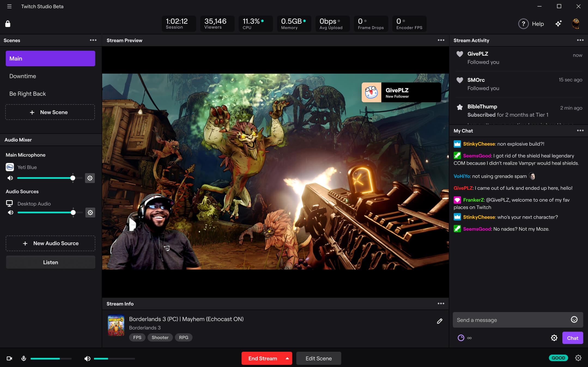Click Add New Scene button
This screenshot has width=588, height=367.
(x=50, y=112)
